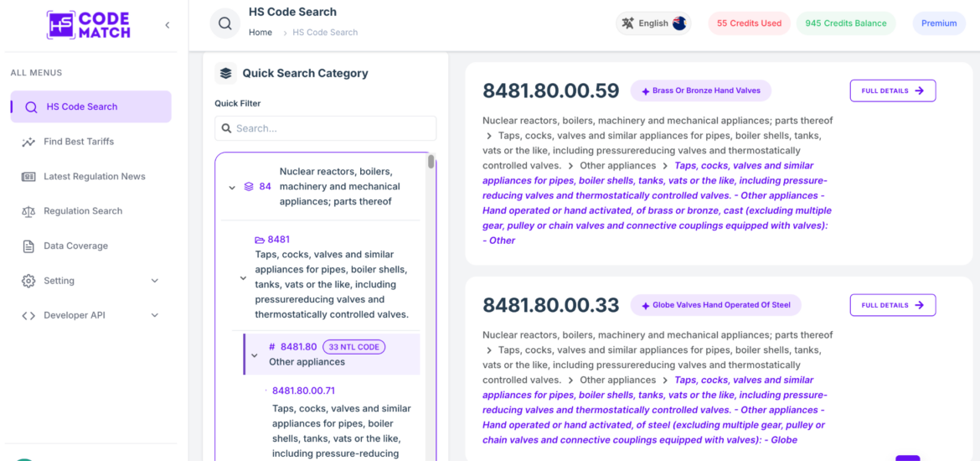Collapse the 8481.80 Other appliances chevron
980x461 pixels.
coord(254,355)
